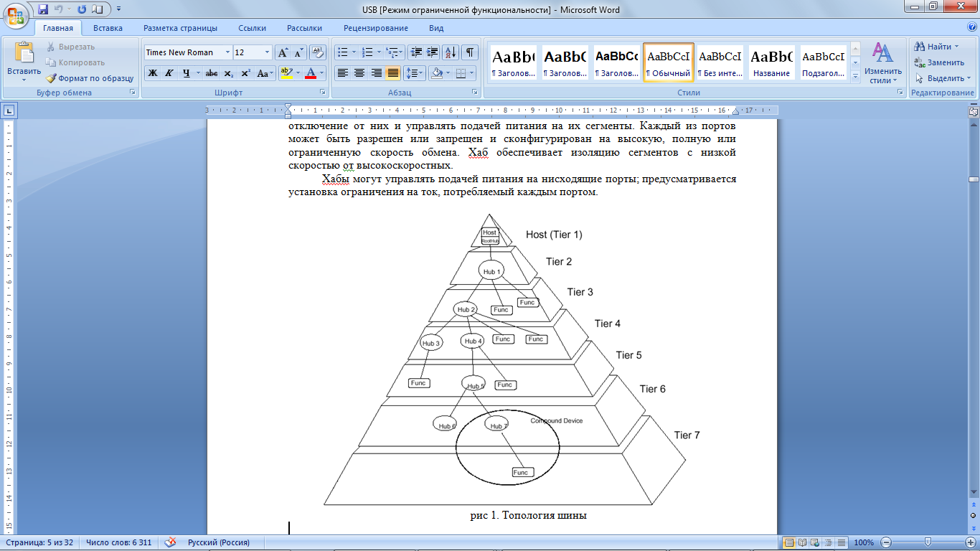980x551 pixels.
Task: Click justify alignment button
Action: pyautogui.click(x=392, y=73)
